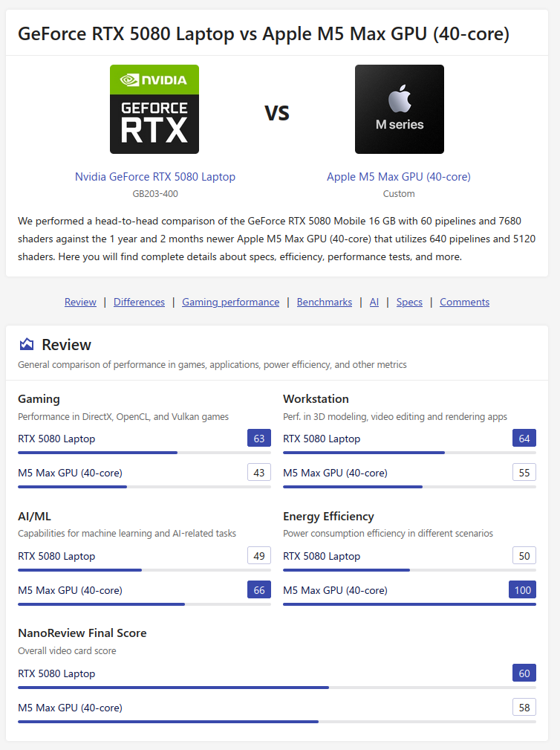Click the Final Score RTX 5080 progress bar
Viewport: 560px width, 750px height.
(x=276, y=688)
